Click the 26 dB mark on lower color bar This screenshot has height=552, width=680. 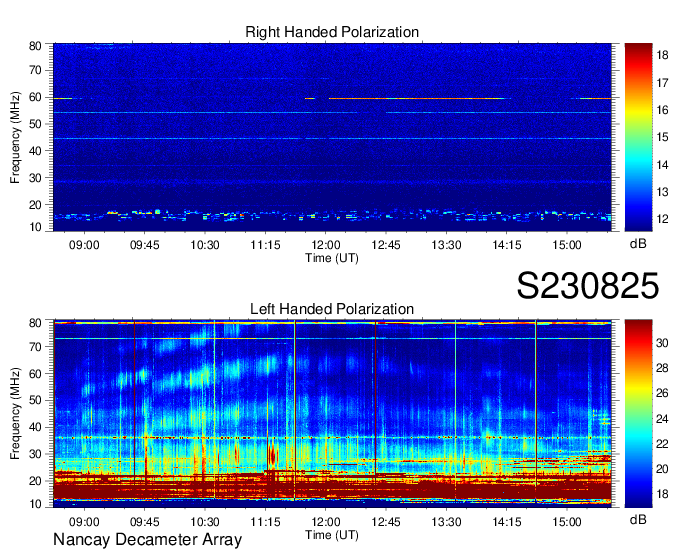coord(662,393)
